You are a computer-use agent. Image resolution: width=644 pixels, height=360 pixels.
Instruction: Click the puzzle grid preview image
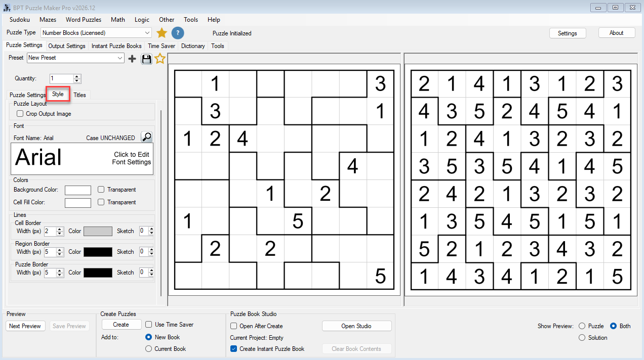coord(284,180)
